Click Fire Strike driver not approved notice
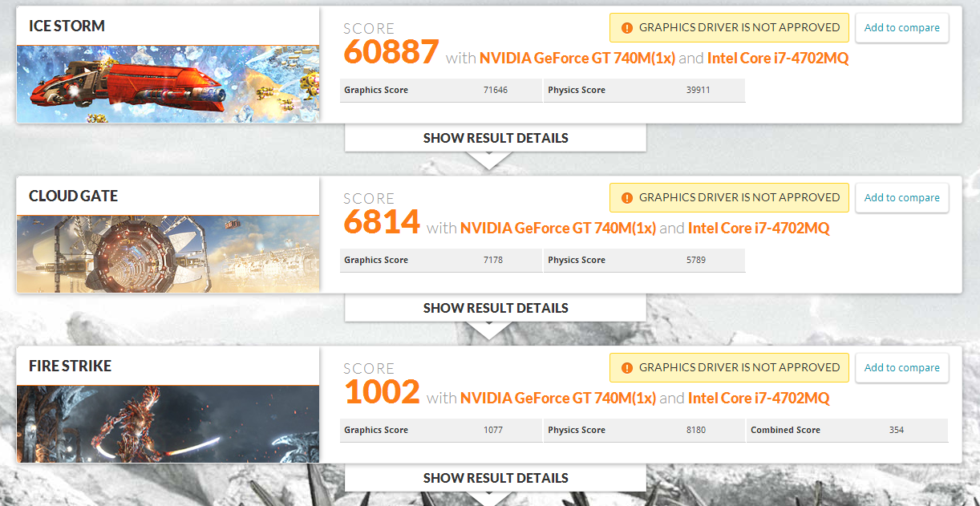The width and height of the screenshot is (980, 506). click(729, 367)
